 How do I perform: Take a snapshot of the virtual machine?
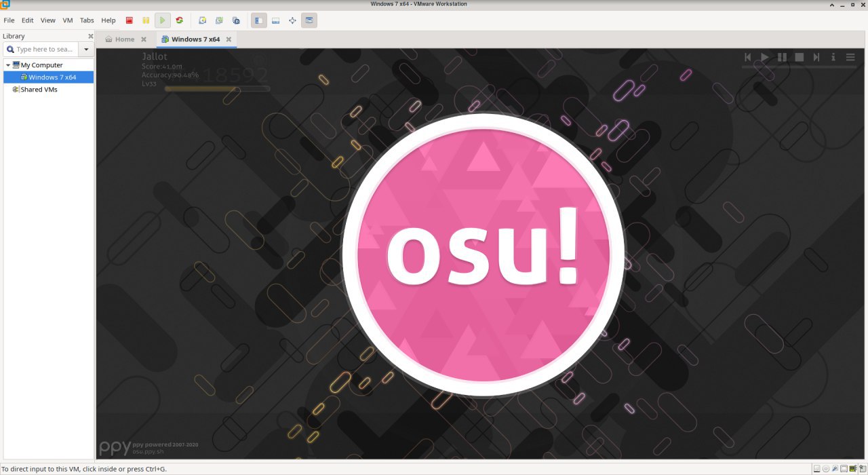point(202,20)
